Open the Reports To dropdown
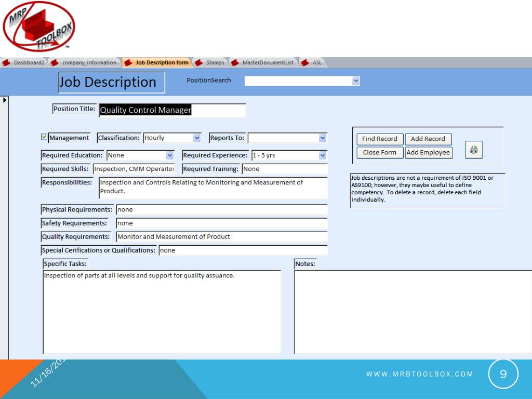 (322, 138)
